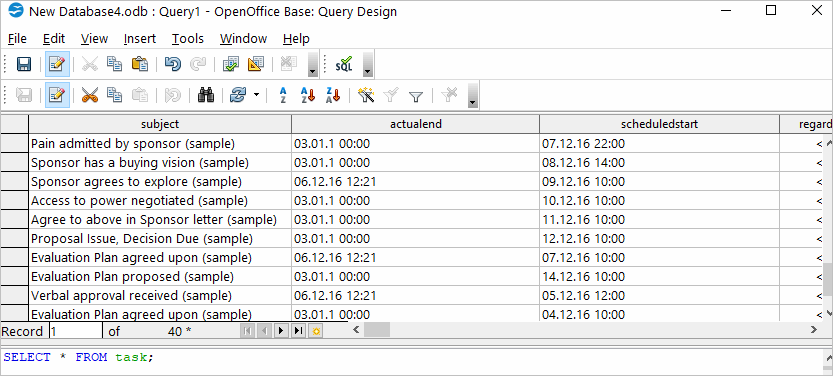Open the Edit menu
The width and height of the screenshot is (833, 376).
click(x=54, y=39)
